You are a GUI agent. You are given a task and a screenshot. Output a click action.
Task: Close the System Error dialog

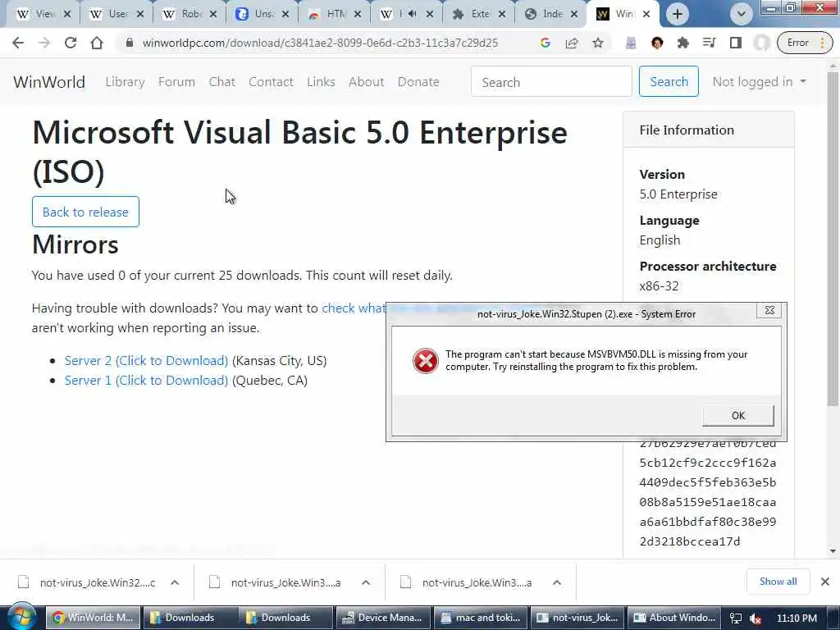769,310
